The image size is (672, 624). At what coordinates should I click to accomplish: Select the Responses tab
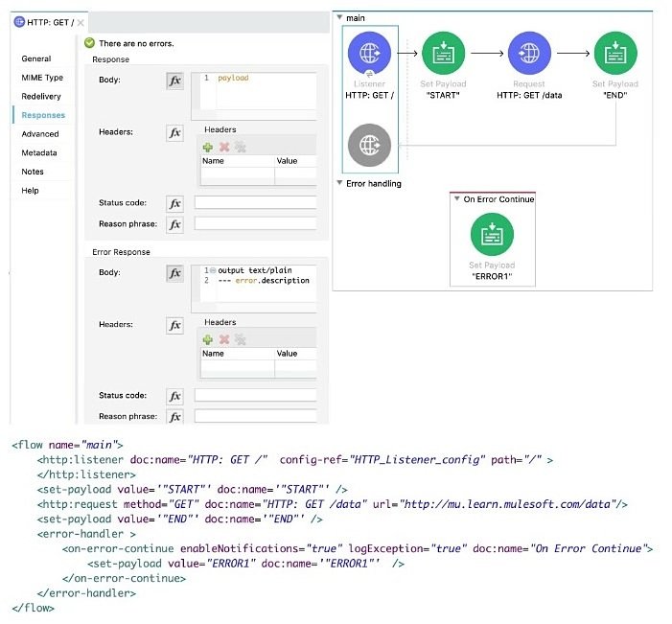click(43, 115)
